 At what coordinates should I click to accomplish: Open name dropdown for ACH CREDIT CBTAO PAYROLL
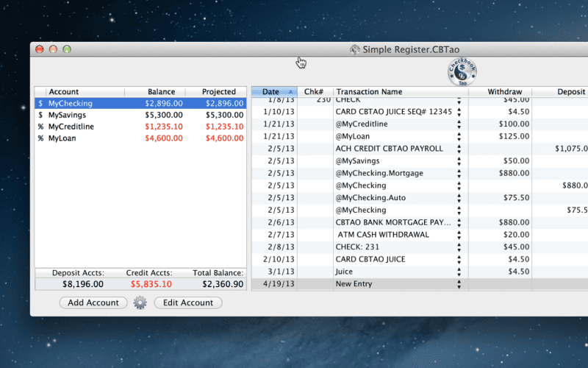[x=459, y=149]
